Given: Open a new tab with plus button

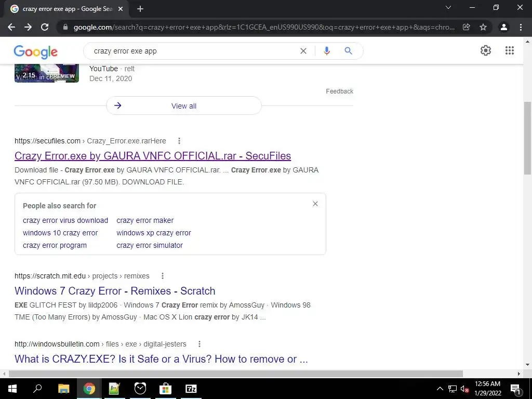Looking at the screenshot, I should click(140, 9).
